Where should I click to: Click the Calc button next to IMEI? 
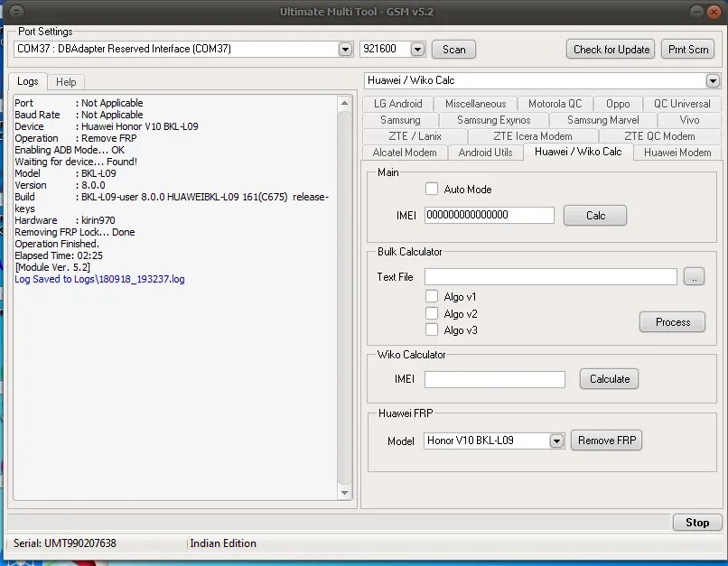tap(595, 216)
